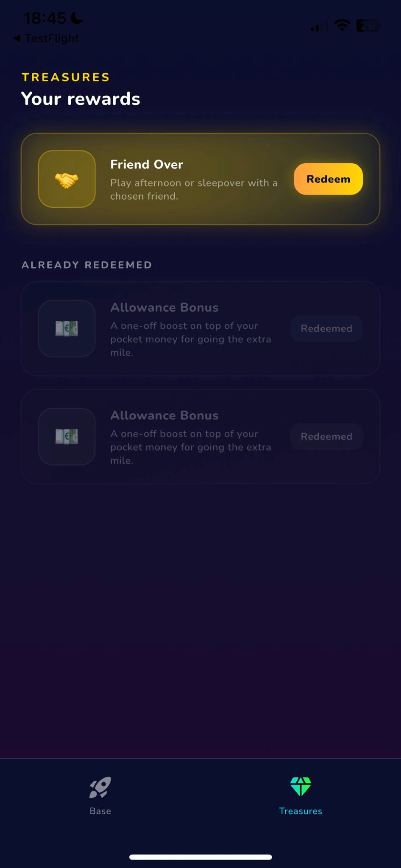Tap the battery indicator in status bar
401x868 pixels.
pos(368,25)
